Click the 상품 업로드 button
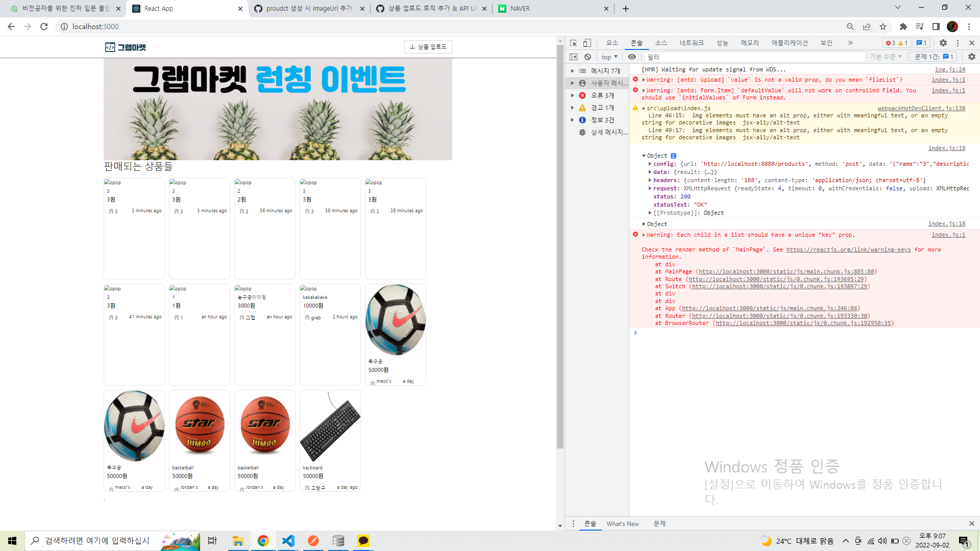The height and width of the screenshot is (551, 980). point(428,47)
